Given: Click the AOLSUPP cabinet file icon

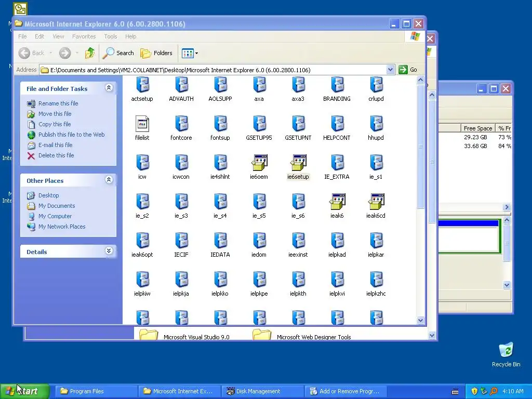Looking at the screenshot, I should [x=220, y=85].
